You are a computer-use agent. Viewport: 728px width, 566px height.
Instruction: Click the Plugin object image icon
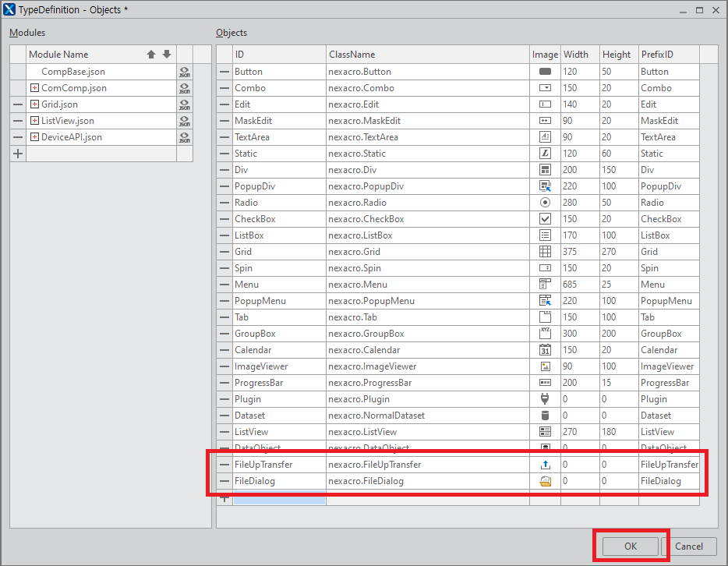click(546, 399)
